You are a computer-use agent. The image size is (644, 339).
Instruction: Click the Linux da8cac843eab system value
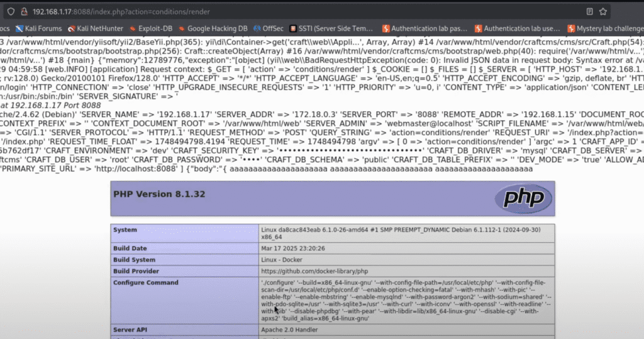coord(401,233)
